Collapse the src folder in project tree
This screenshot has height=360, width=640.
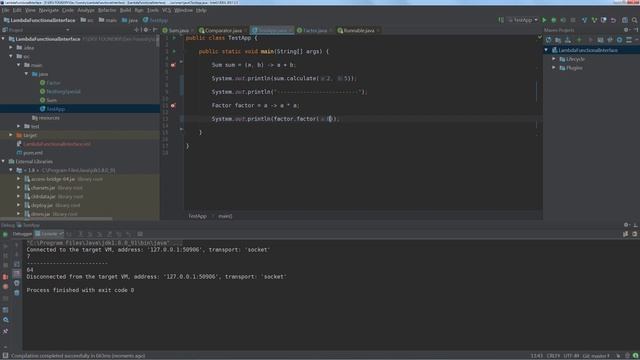coord(11,56)
